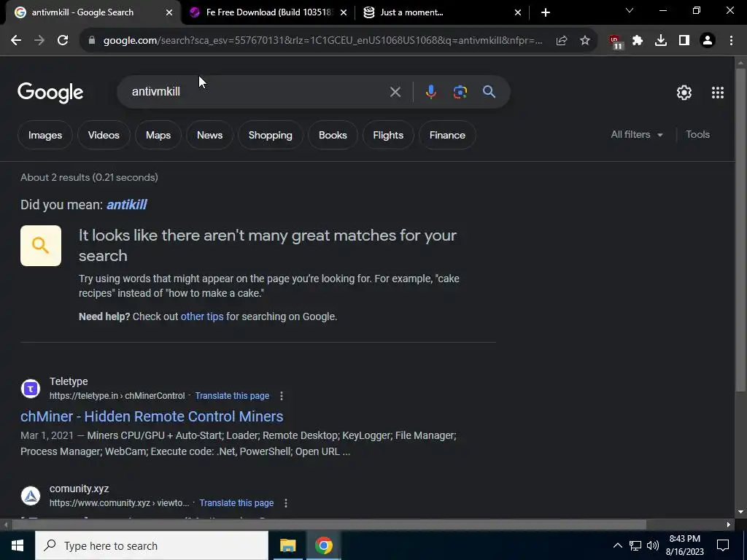Reload the current page

[63, 41]
